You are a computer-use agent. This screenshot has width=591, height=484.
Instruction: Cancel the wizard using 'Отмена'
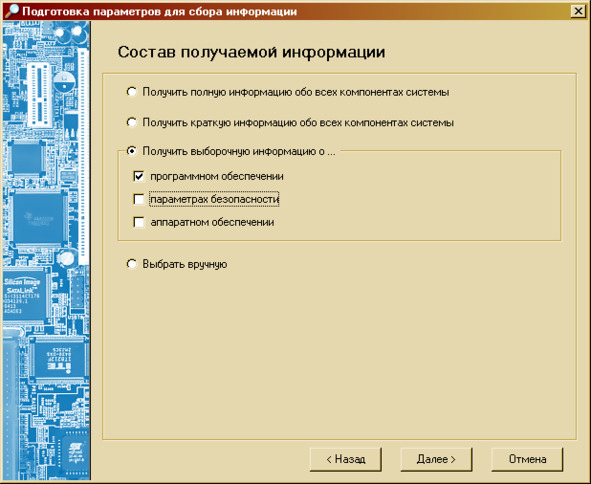point(527,459)
